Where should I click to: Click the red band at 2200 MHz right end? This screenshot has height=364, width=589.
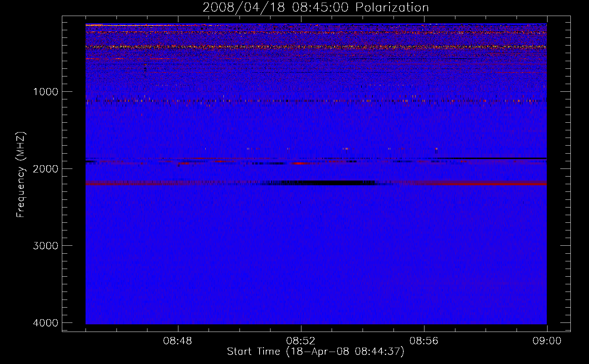(x=510, y=184)
